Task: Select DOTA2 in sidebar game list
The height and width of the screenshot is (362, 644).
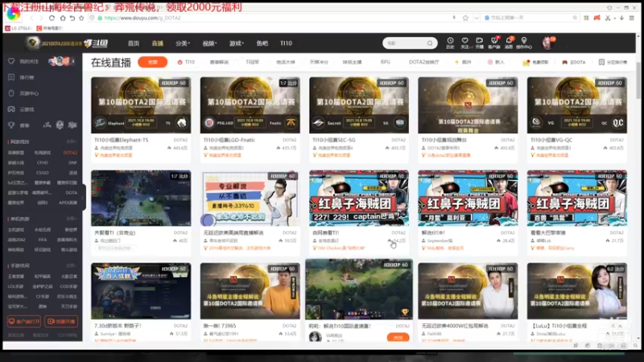Action: 70,153
